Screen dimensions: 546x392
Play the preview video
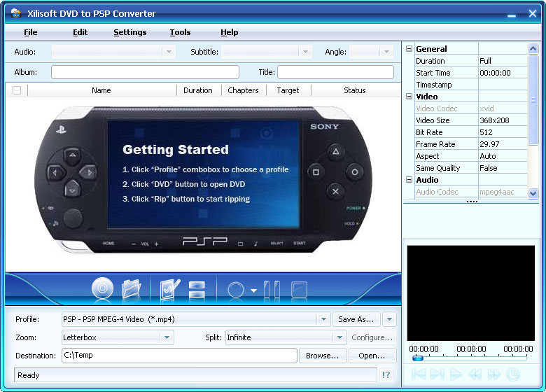[456, 374]
